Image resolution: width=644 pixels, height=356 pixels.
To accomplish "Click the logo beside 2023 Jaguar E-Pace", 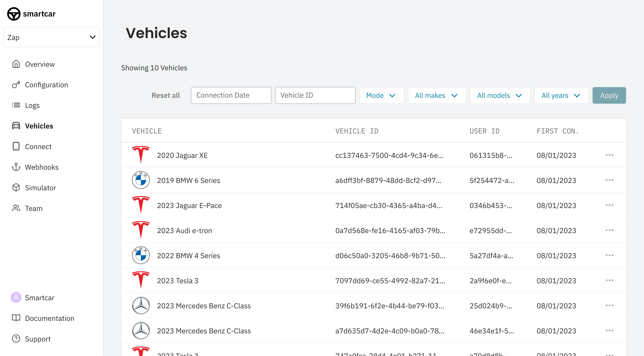I will 141,205.
